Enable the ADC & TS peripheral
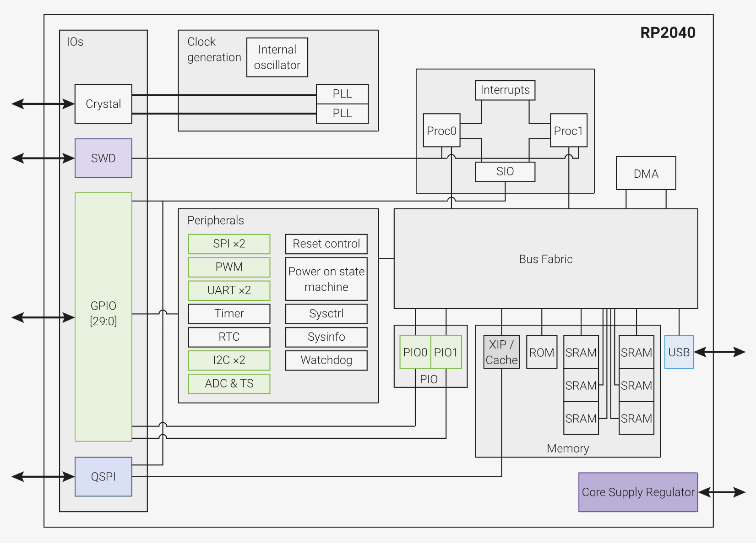The width and height of the screenshot is (756, 545). tap(229, 384)
